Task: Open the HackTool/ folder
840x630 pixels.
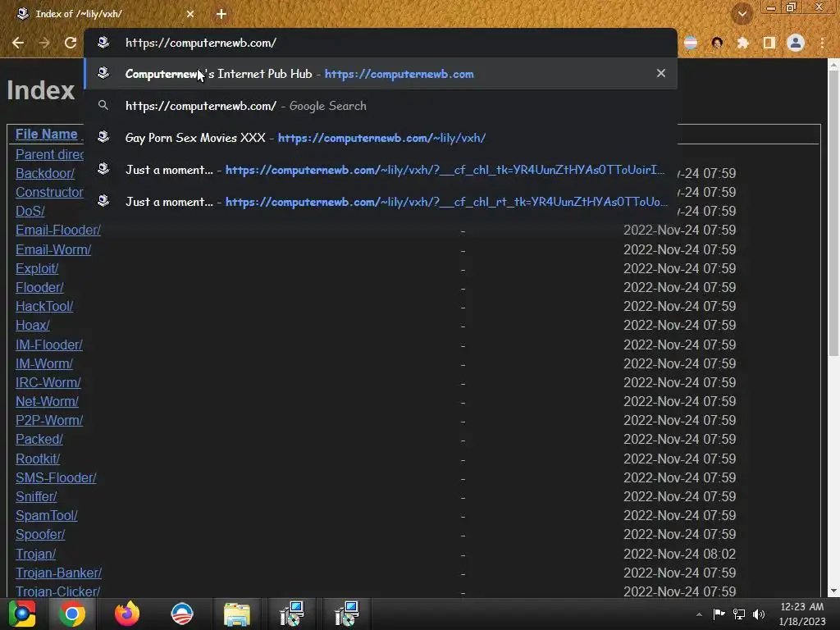Action: click(44, 307)
